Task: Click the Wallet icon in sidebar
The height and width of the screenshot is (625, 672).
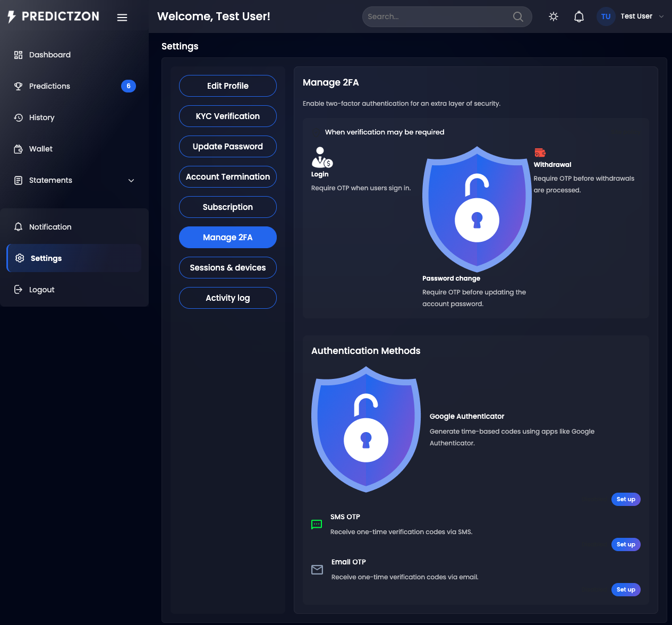Action: [18, 149]
